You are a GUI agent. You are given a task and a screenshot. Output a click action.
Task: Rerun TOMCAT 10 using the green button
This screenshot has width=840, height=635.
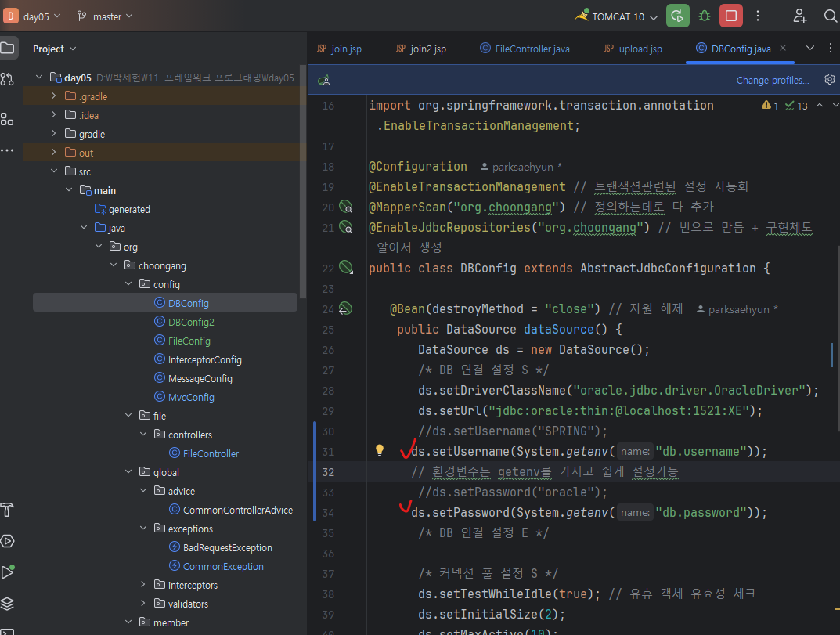[677, 16]
